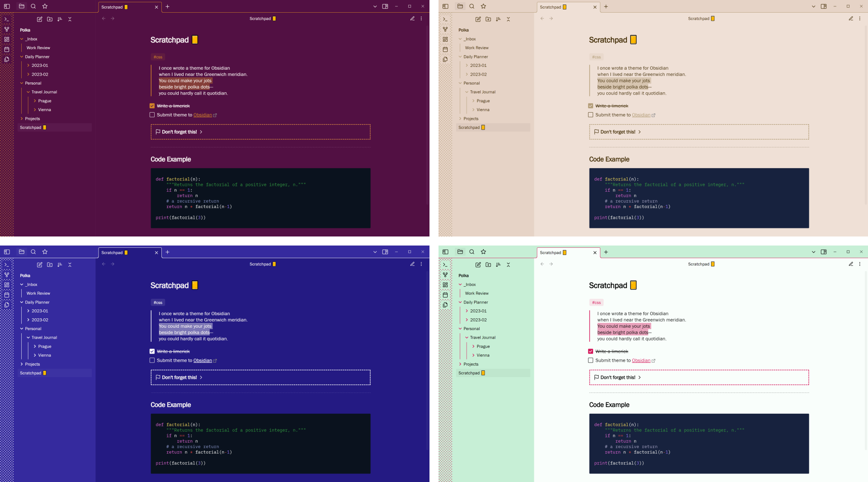
Task: Add new tab in blue window
Action: point(167,252)
